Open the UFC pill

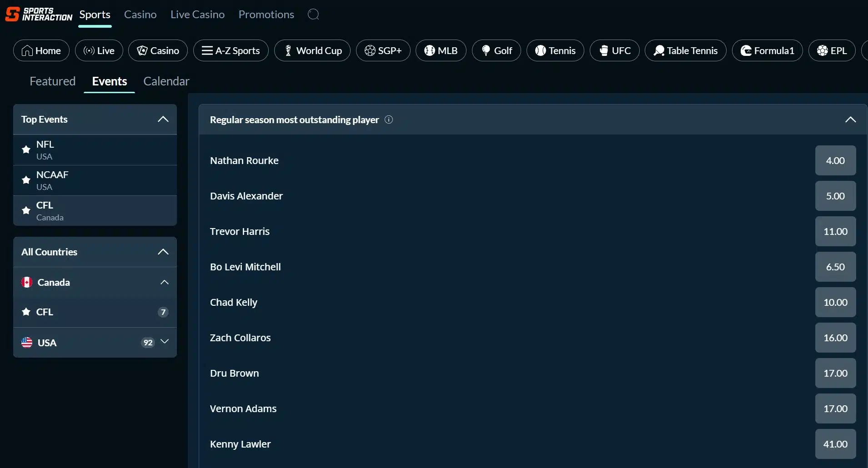[615, 50]
